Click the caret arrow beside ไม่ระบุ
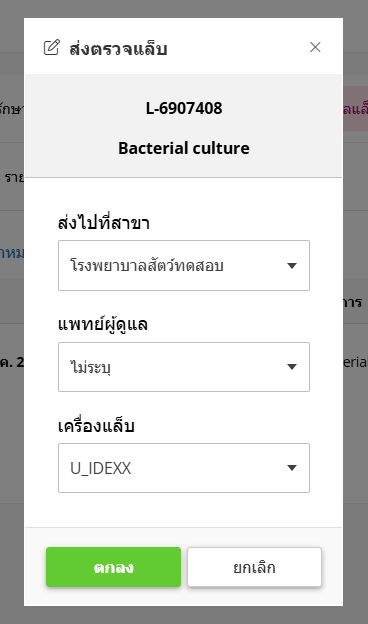 [292, 367]
